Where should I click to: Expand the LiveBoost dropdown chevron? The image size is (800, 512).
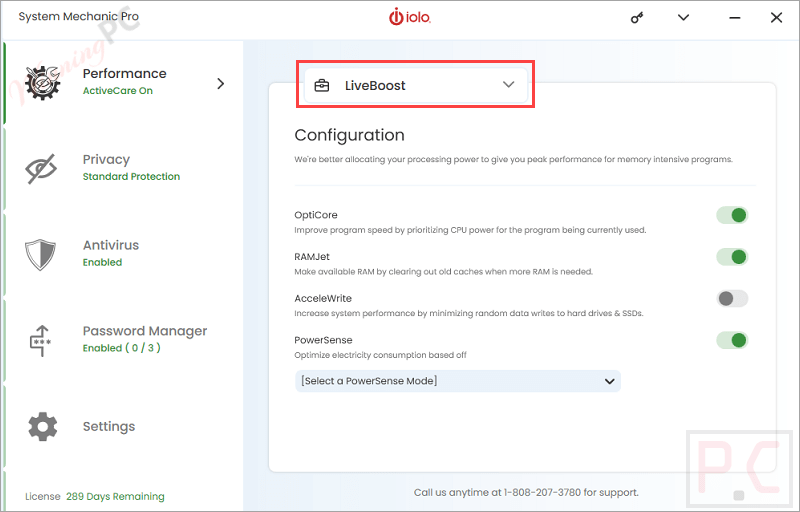tap(508, 85)
